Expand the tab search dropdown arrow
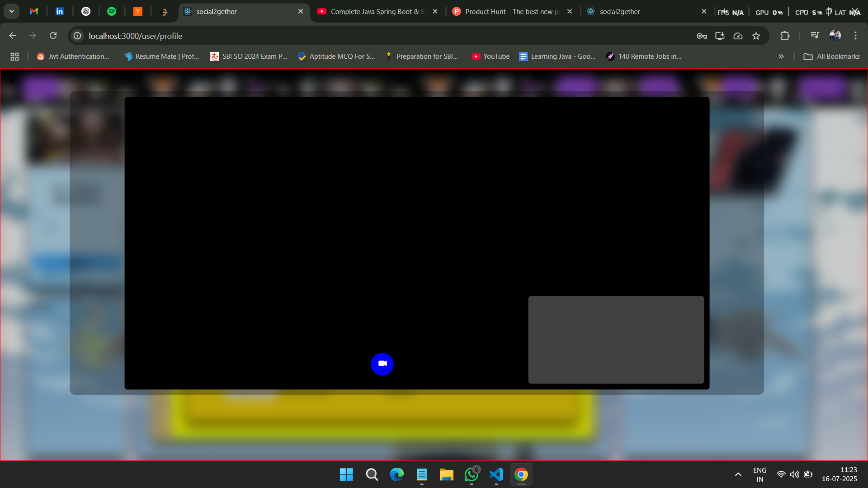 point(12,11)
